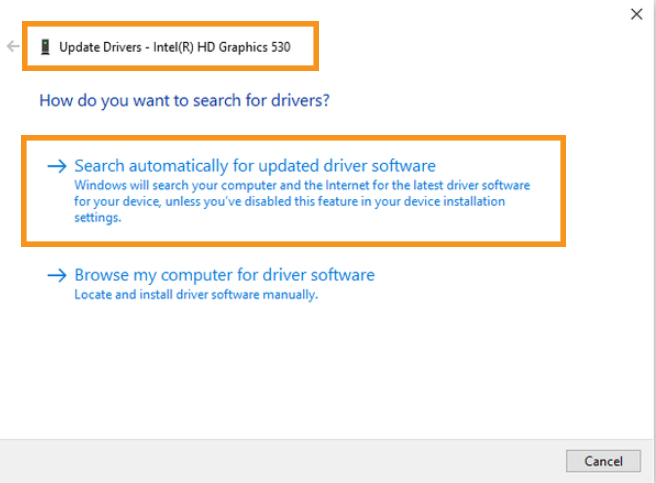Click the arrow icon beside Browse my computer
The image size is (656, 483).
57,275
